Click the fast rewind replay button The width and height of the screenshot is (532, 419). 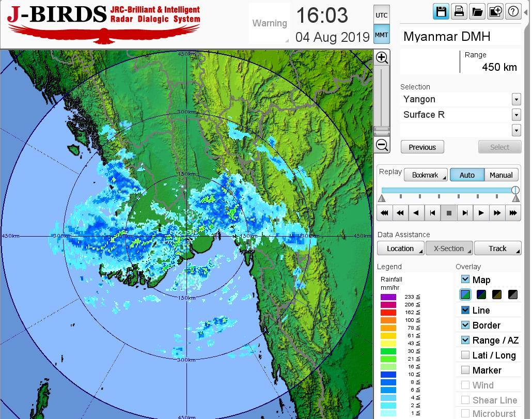400,213
